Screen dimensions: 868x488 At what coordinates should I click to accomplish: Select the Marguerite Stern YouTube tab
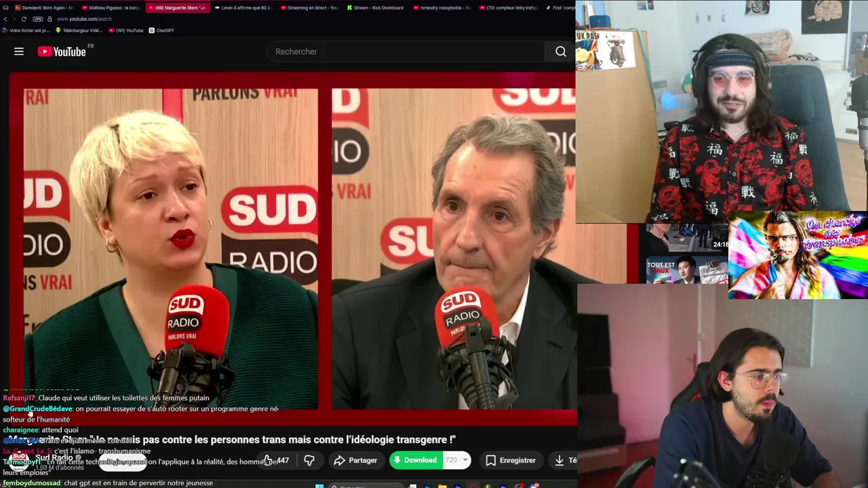point(176,7)
